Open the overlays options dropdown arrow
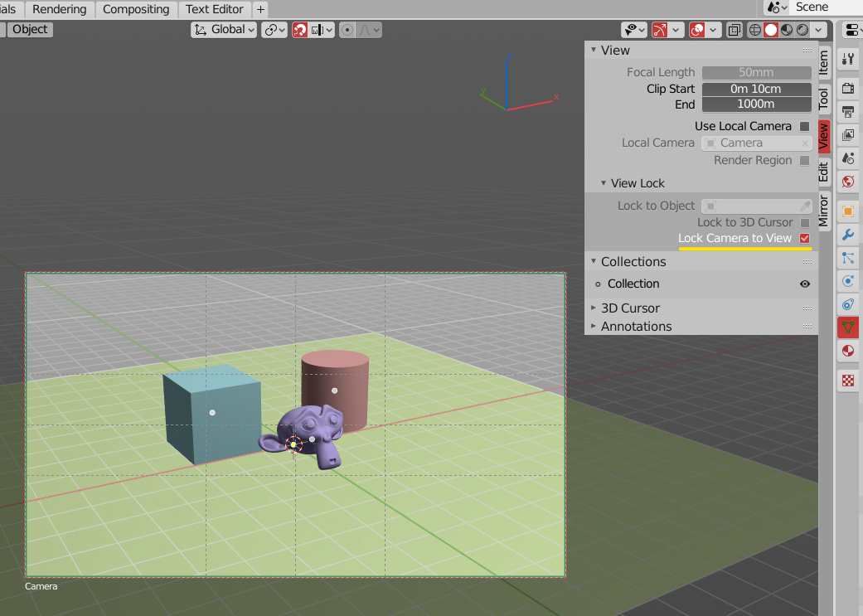Viewport: 863px width, 616px height. [x=714, y=30]
